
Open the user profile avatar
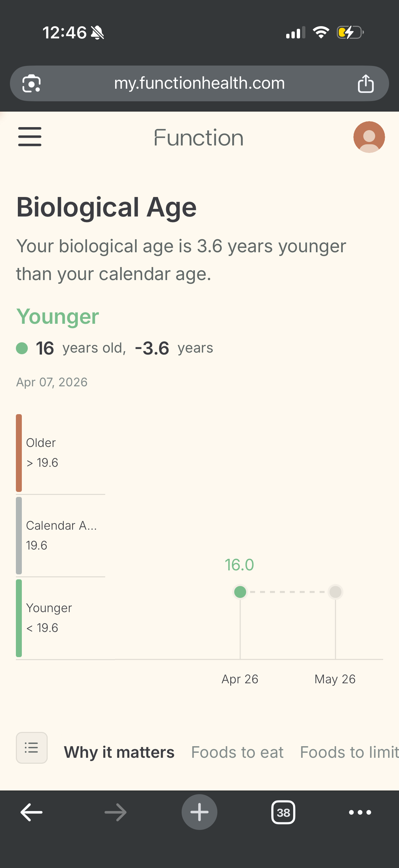point(369,137)
